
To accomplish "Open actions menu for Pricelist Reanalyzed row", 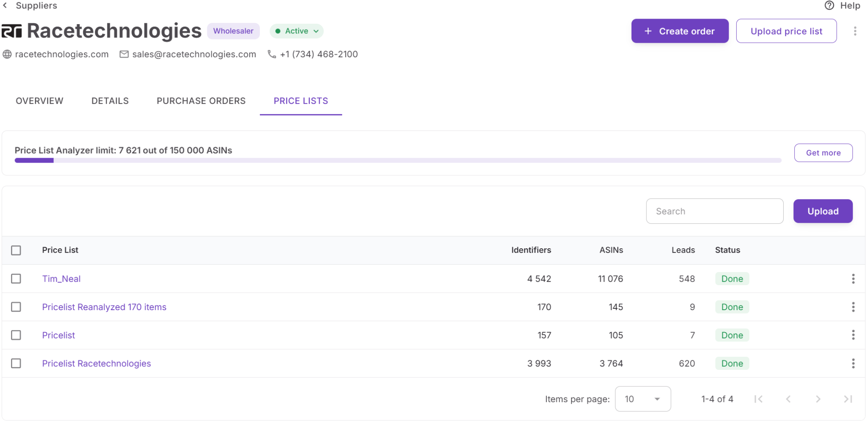I will [x=853, y=307].
